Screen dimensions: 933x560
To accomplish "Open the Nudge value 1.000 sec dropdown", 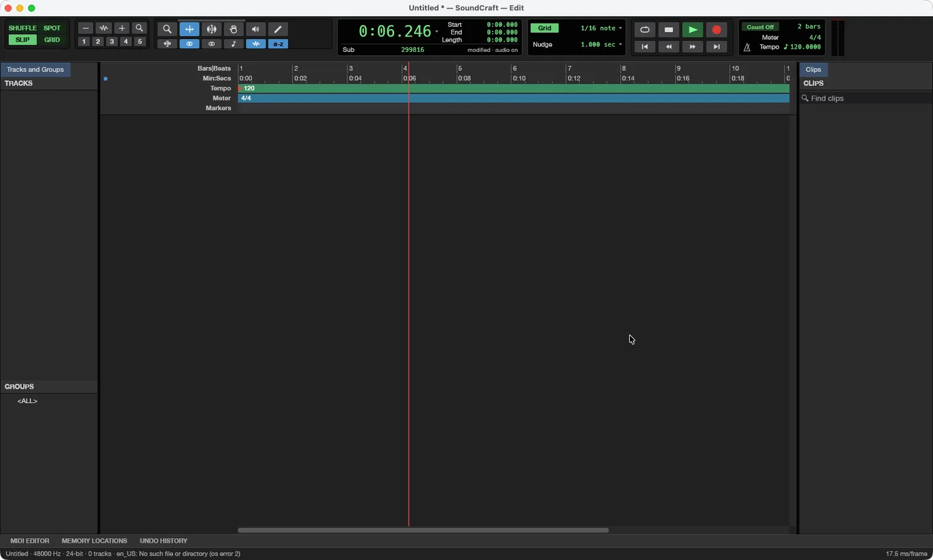I will [x=601, y=45].
